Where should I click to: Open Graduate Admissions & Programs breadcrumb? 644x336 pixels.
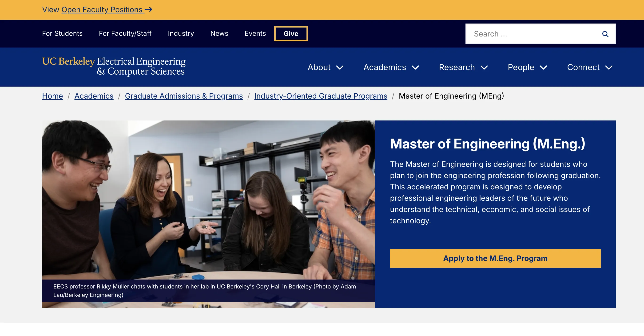(x=184, y=96)
